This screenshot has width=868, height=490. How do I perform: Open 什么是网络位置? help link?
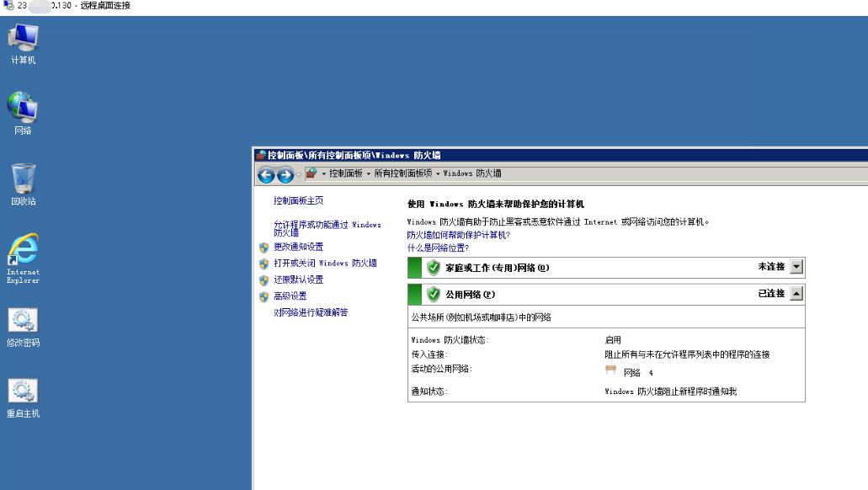coord(438,248)
